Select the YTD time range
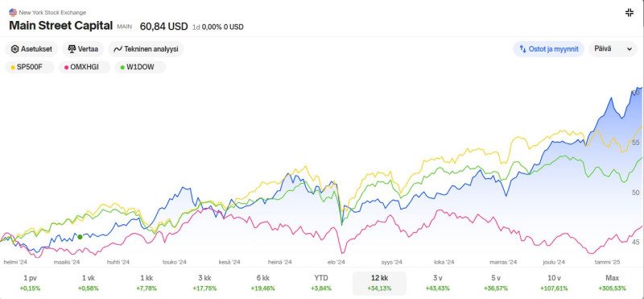This screenshot has width=644, height=299. click(320, 283)
